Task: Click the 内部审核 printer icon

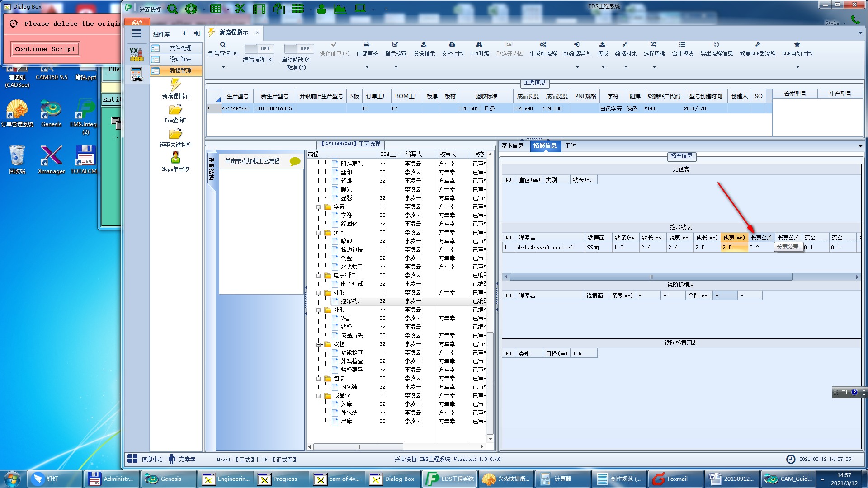Action: [x=367, y=45]
